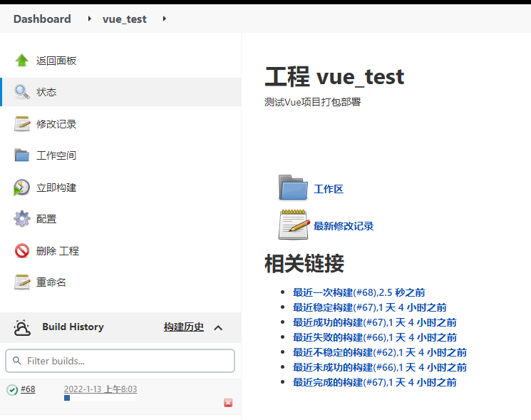Click the green success status icon of build #68
Screen dimensions: 531x420
(x=12, y=390)
